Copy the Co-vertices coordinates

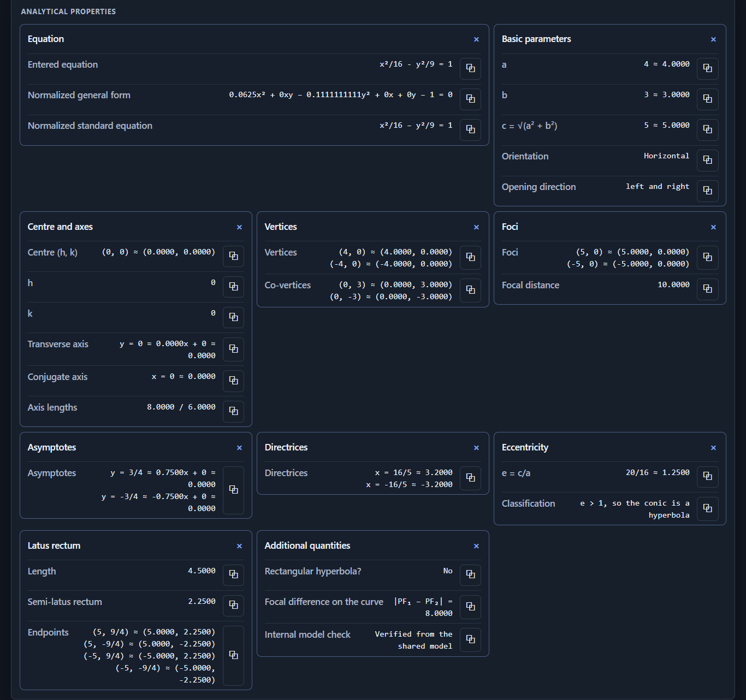(x=470, y=290)
